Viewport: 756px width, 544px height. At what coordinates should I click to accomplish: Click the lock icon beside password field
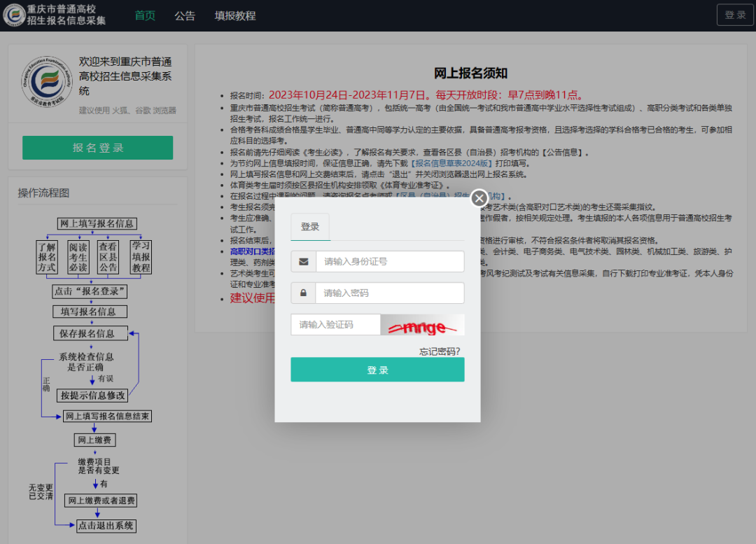(x=303, y=293)
